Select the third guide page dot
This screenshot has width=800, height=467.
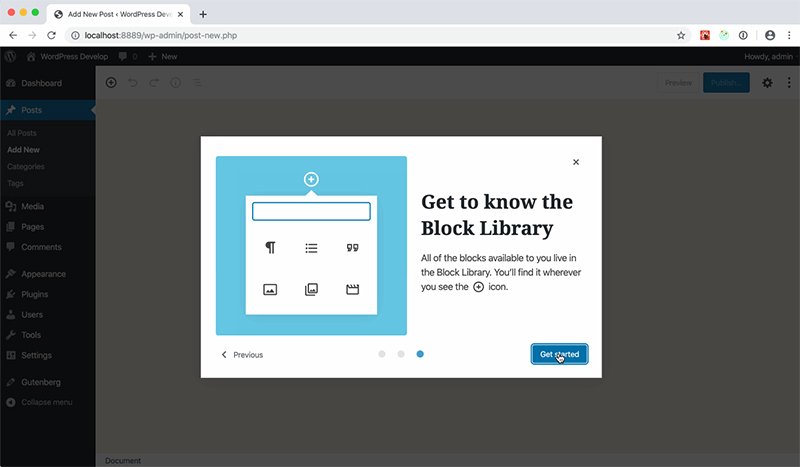tap(420, 354)
